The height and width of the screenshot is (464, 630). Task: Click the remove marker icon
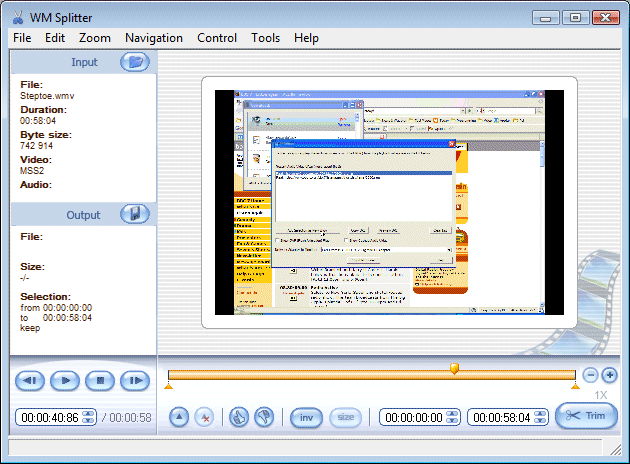pos(204,417)
